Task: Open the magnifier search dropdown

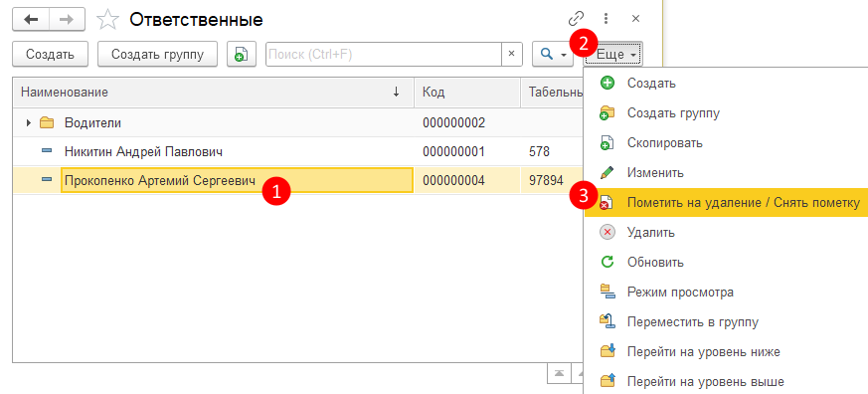Action: pyautogui.click(x=553, y=55)
